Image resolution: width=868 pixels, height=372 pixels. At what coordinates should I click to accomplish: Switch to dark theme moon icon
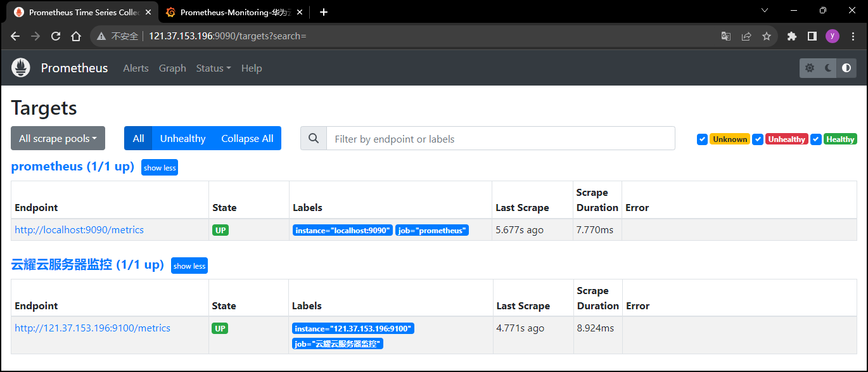coord(828,68)
